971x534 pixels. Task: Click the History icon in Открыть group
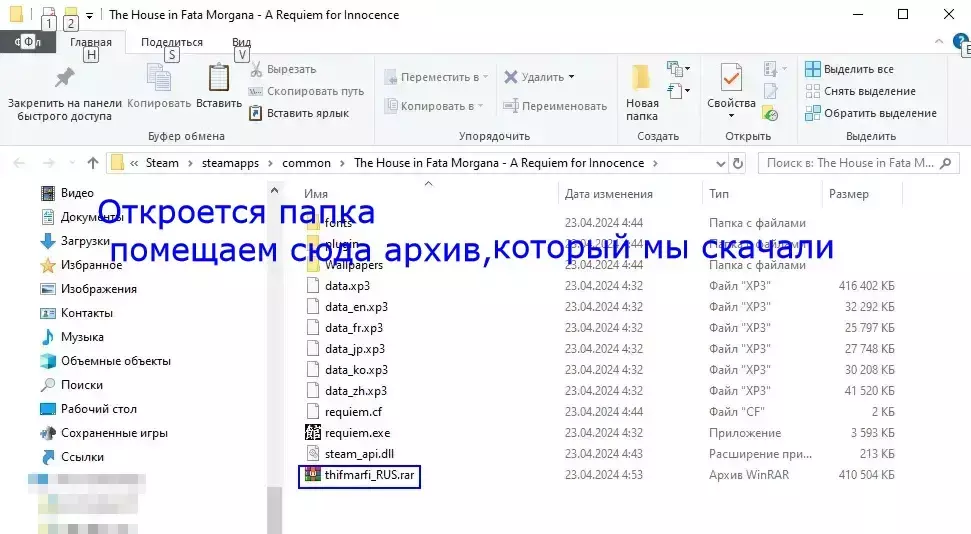click(x=771, y=113)
